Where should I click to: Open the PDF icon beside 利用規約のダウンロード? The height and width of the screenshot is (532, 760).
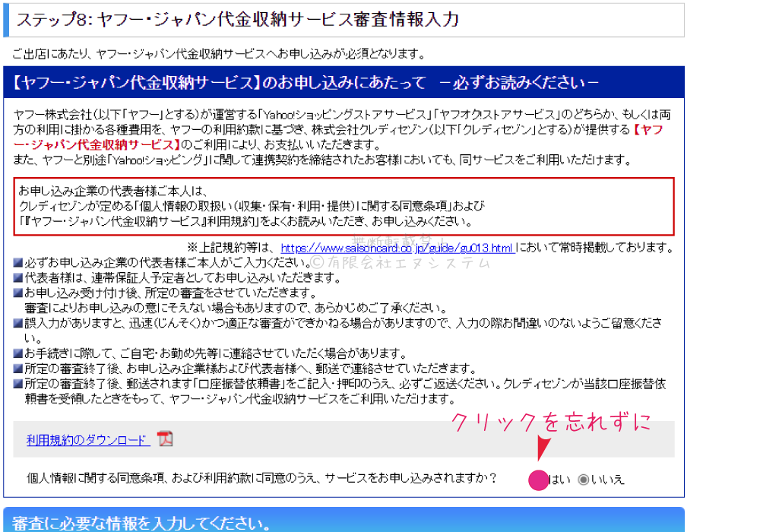pos(165,439)
